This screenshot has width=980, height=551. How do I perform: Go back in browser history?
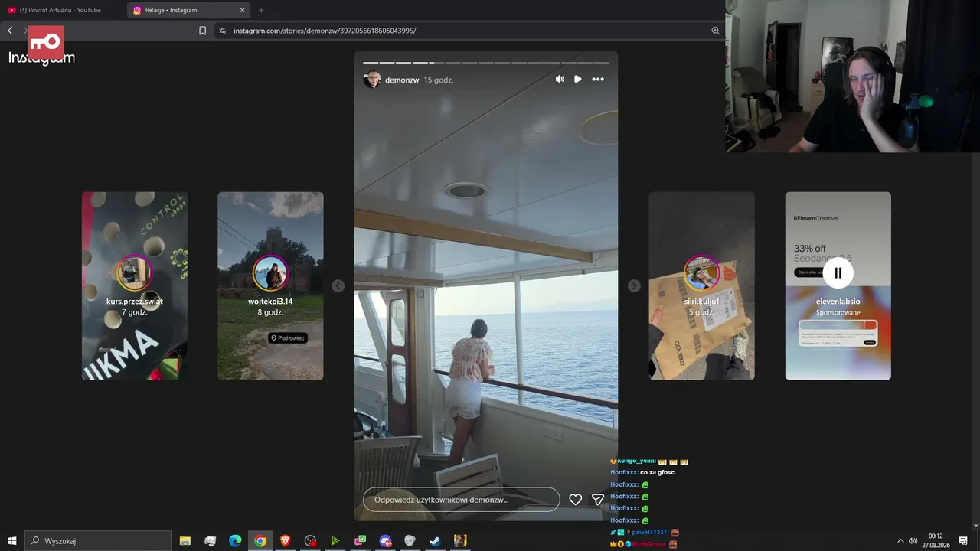pyautogui.click(x=10, y=31)
